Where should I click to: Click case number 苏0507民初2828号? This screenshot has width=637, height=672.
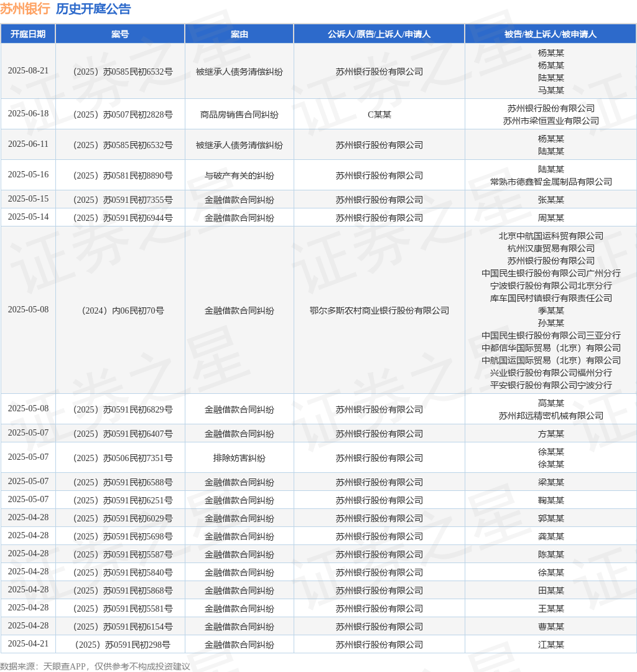coord(123,114)
